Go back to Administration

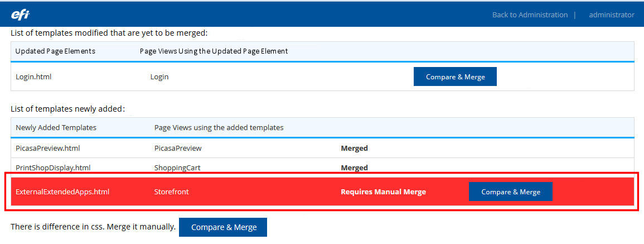pyautogui.click(x=529, y=15)
